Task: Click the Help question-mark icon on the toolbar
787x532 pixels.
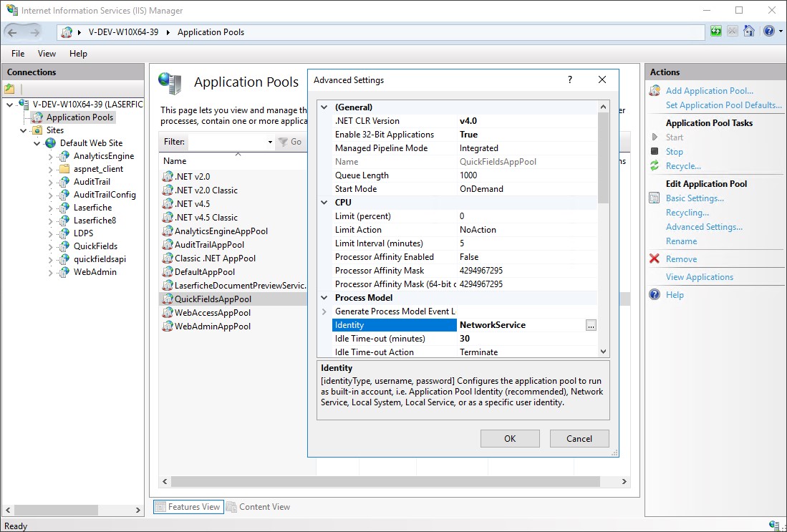Action: pyautogui.click(x=768, y=31)
